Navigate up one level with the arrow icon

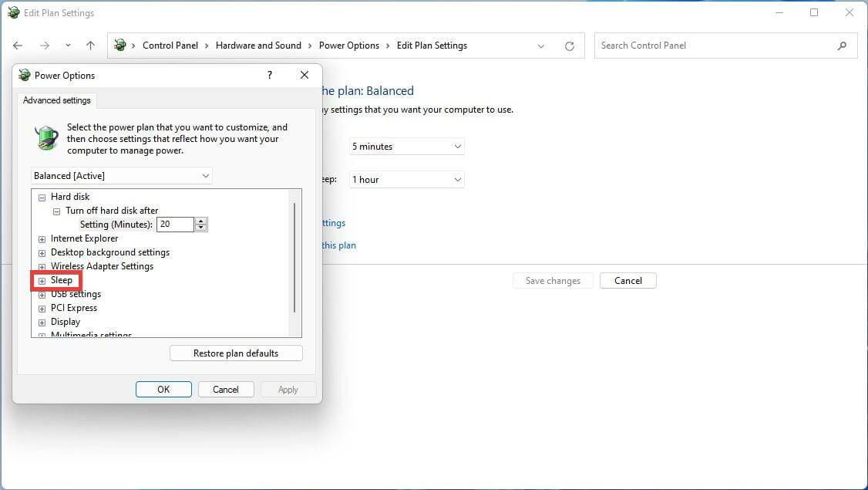(x=90, y=46)
